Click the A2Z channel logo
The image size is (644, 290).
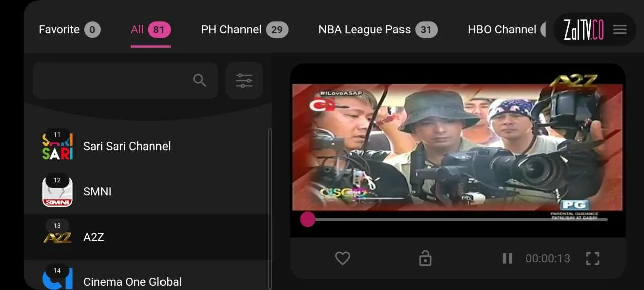pyautogui.click(x=57, y=237)
